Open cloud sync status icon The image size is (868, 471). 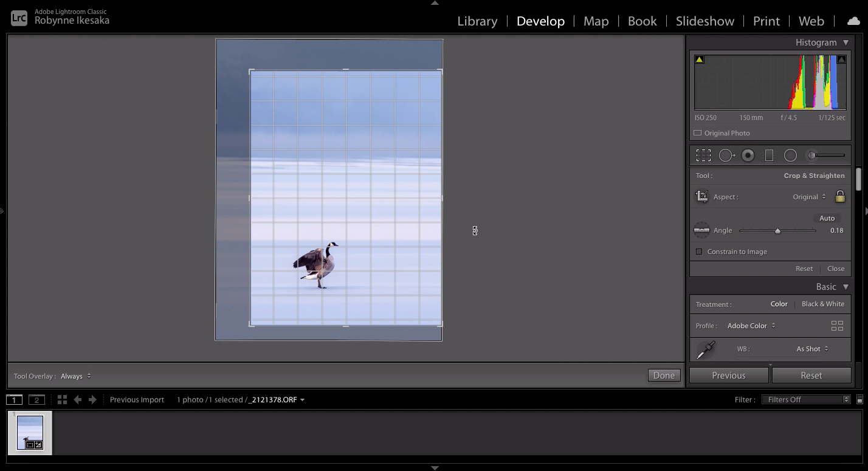853,21
